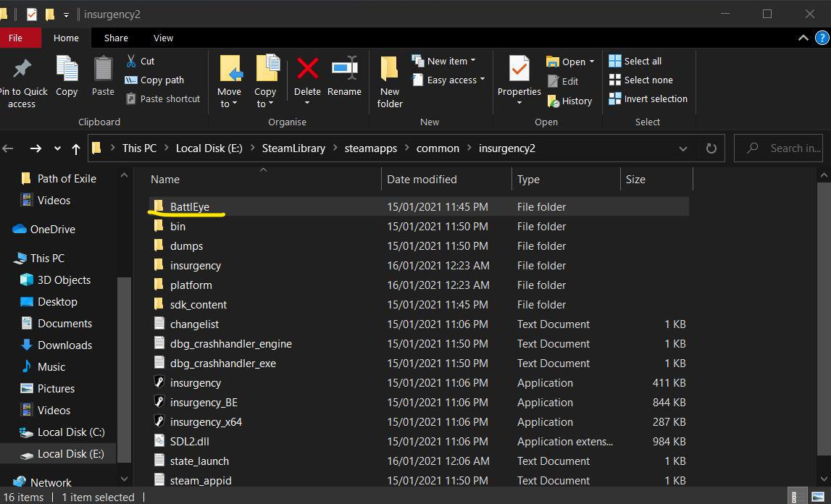Screen dimensions: 831x504
Task: Click the Edit ribbon button
Action: [x=563, y=81]
